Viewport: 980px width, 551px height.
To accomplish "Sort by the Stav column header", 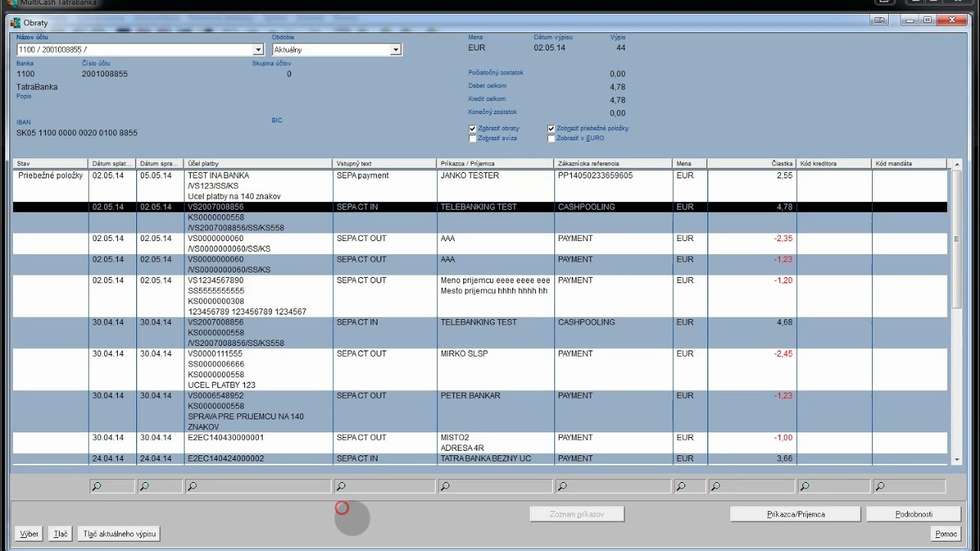I will click(51, 164).
